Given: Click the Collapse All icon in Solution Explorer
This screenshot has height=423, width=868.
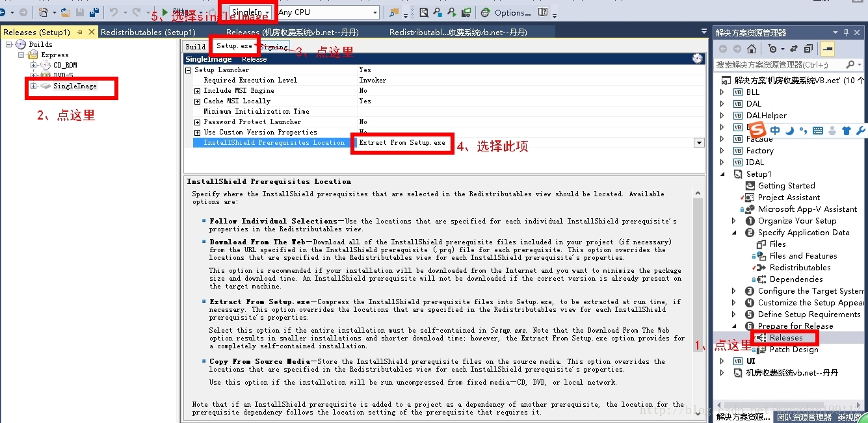Looking at the screenshot, I should click(808, 49).
